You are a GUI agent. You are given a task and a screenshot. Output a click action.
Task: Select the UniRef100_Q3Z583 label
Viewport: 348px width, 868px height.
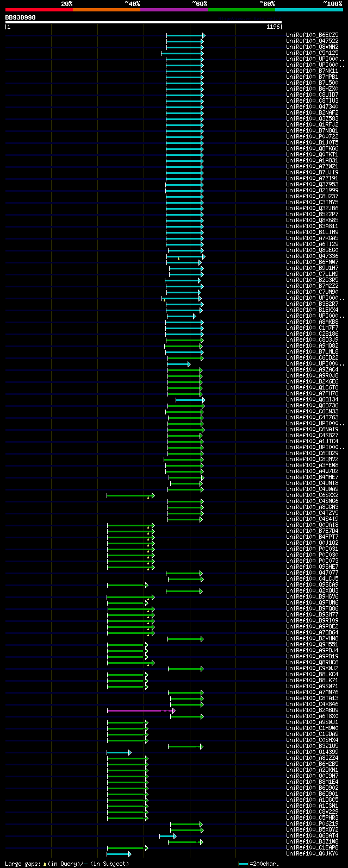(312, 119)
